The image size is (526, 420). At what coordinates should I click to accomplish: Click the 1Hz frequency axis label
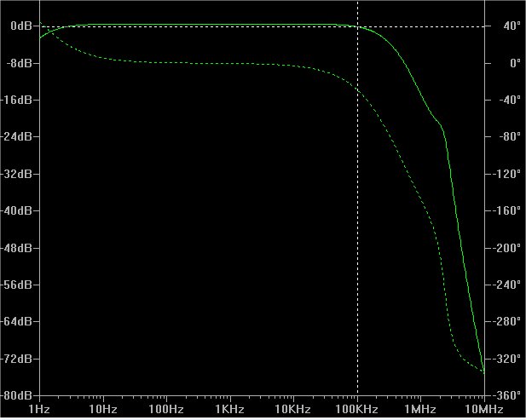pyautogui.click(x=39, y=409)
